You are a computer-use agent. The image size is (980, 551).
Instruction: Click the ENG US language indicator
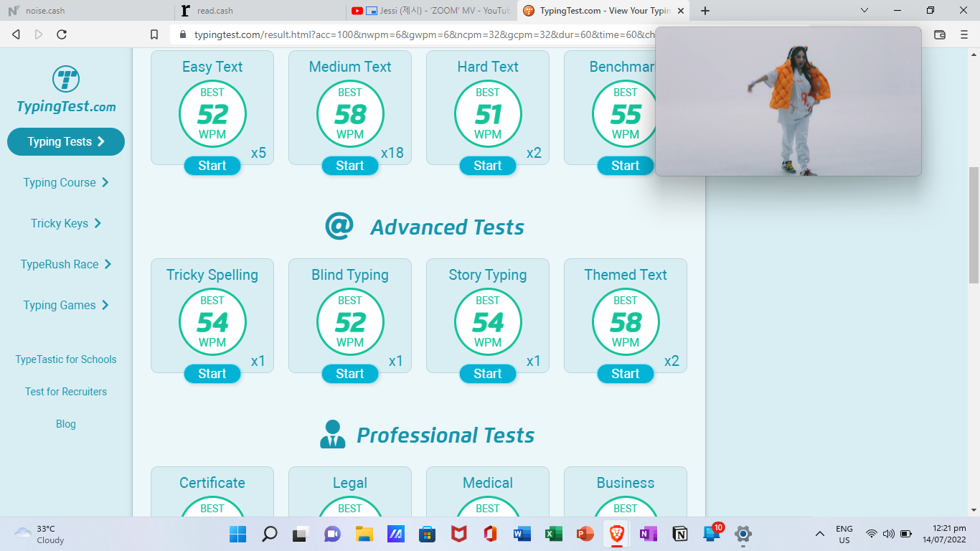[844, 534]
